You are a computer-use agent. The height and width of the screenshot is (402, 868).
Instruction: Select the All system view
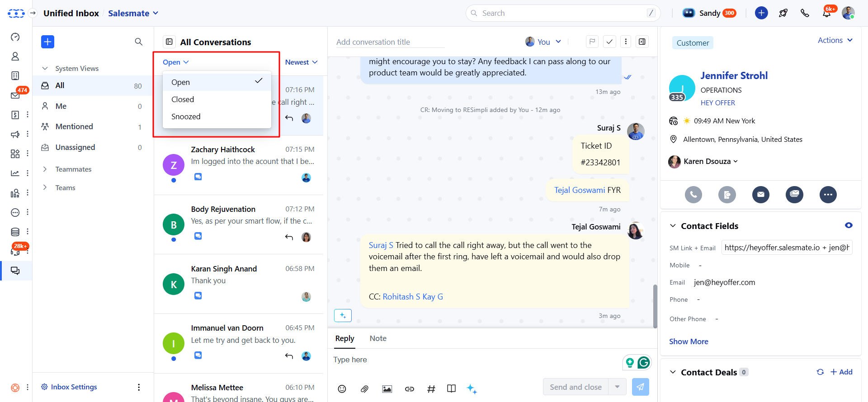tap(93, 85)
